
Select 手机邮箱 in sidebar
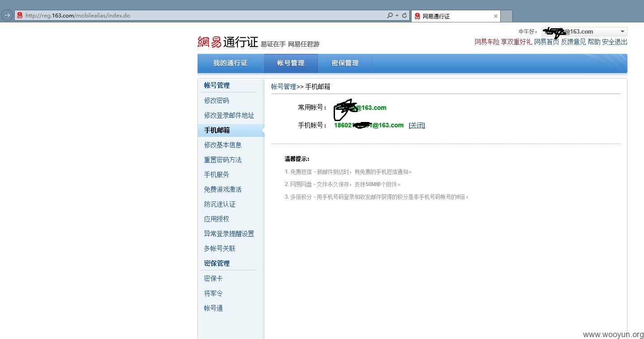click(x=231, y=130)
